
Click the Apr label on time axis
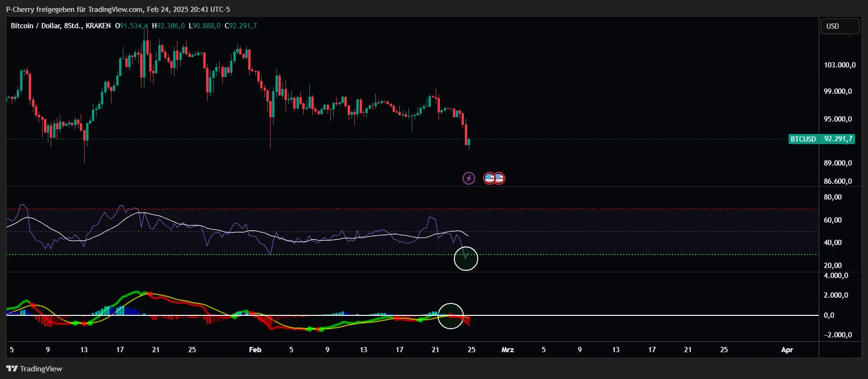point(787,350)
